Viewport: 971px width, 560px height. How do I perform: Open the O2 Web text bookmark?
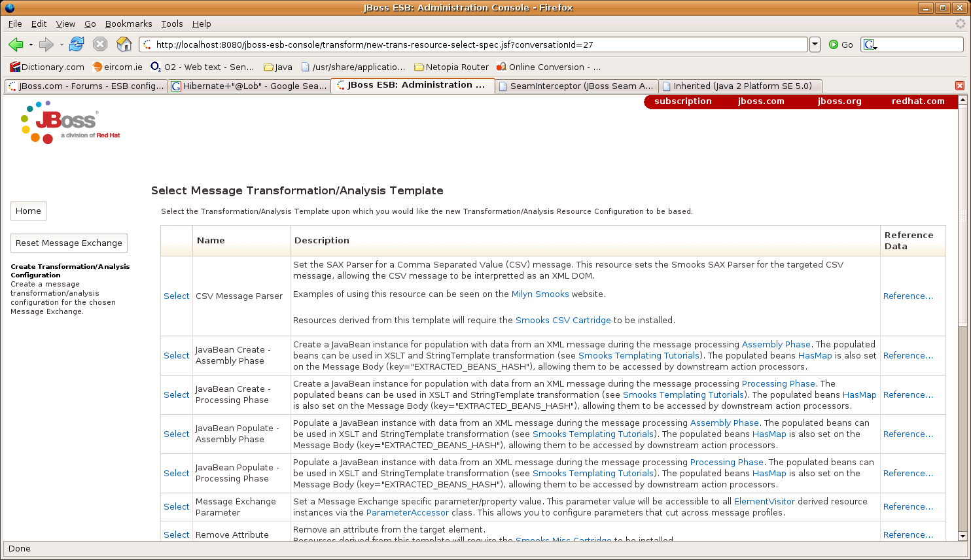click(x=202, y=67)
